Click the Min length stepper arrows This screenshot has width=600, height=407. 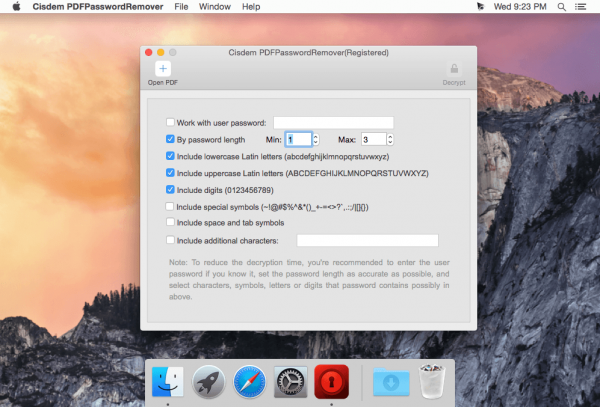point(316,139)
